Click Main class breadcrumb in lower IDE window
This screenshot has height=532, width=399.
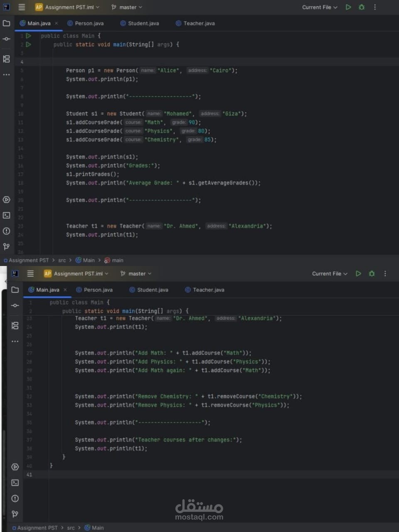[94, 528]
